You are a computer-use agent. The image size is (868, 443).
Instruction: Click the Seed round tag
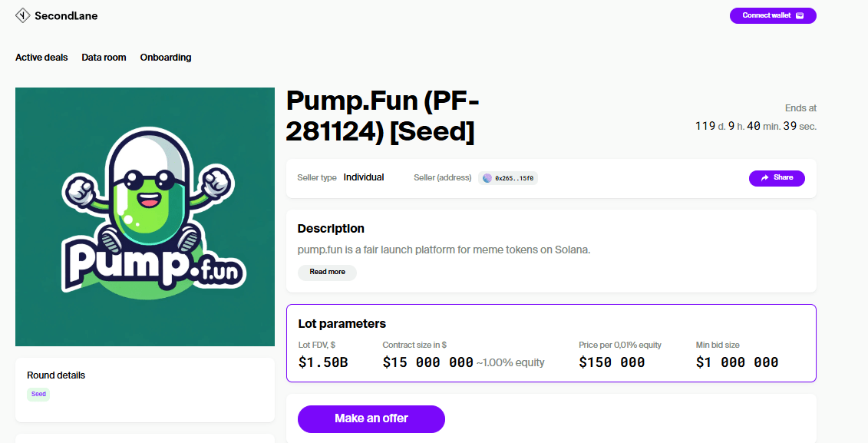click(x=38, y=395)
